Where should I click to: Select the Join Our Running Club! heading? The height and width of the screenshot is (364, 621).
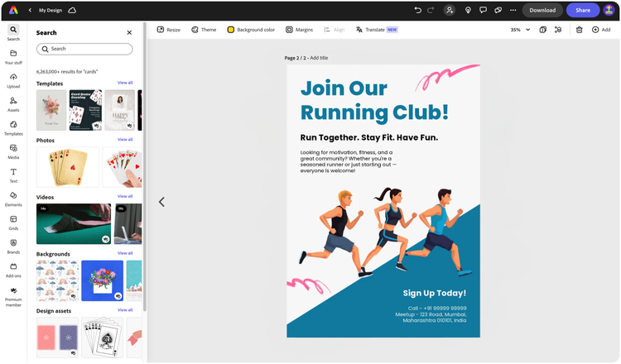click(x=374, y=100)
